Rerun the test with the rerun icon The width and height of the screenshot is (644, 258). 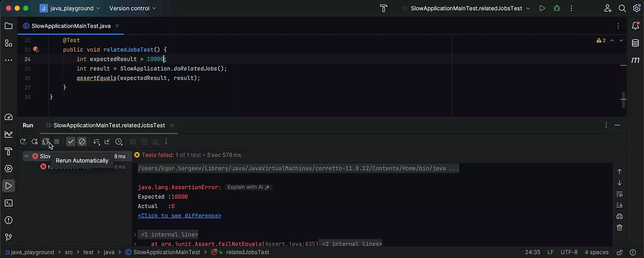point(23,141)
